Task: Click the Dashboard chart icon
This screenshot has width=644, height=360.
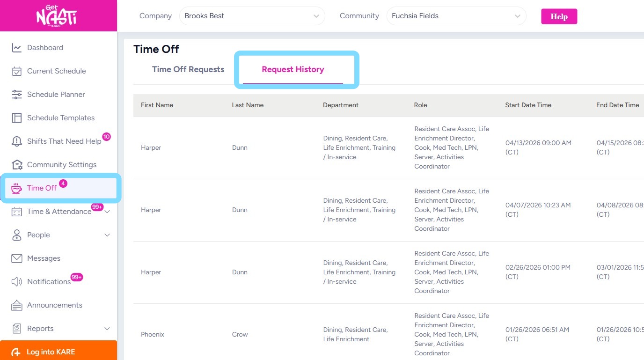Action: 17,48
